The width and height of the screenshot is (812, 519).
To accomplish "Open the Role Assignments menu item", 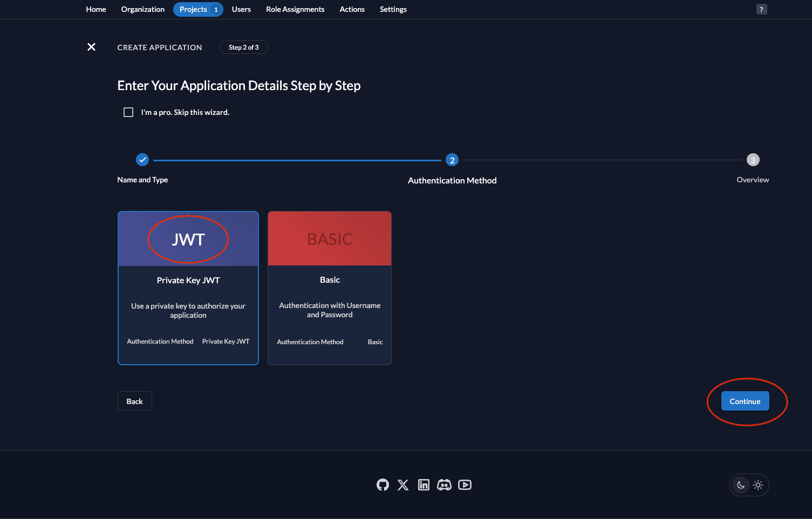I will click(x=295, y=9).
